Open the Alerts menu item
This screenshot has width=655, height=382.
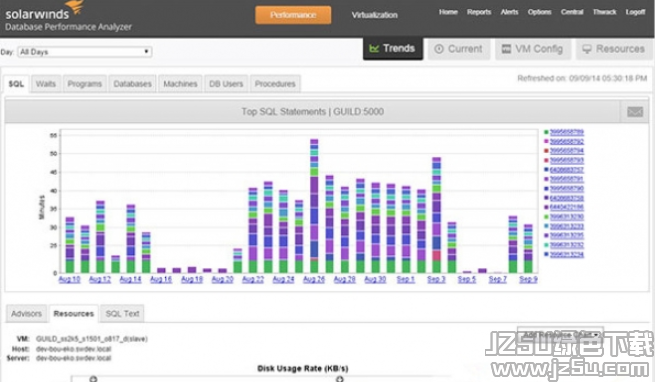click(509, 12)
